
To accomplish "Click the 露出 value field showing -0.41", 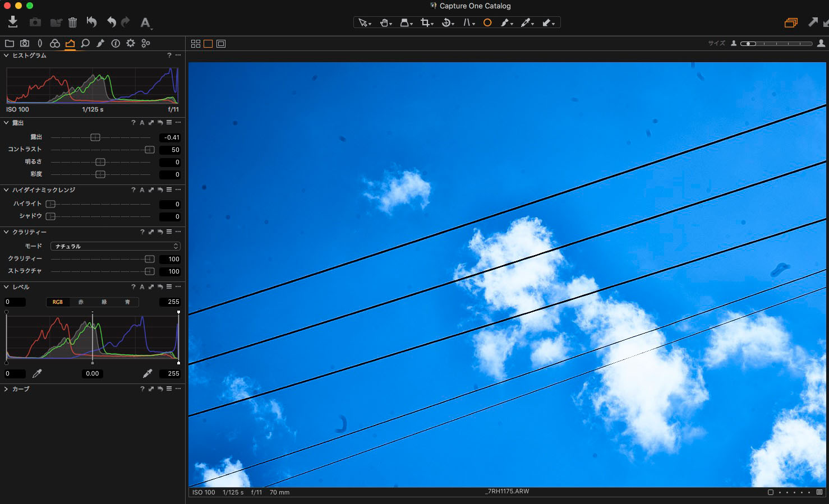I will 170,137.
